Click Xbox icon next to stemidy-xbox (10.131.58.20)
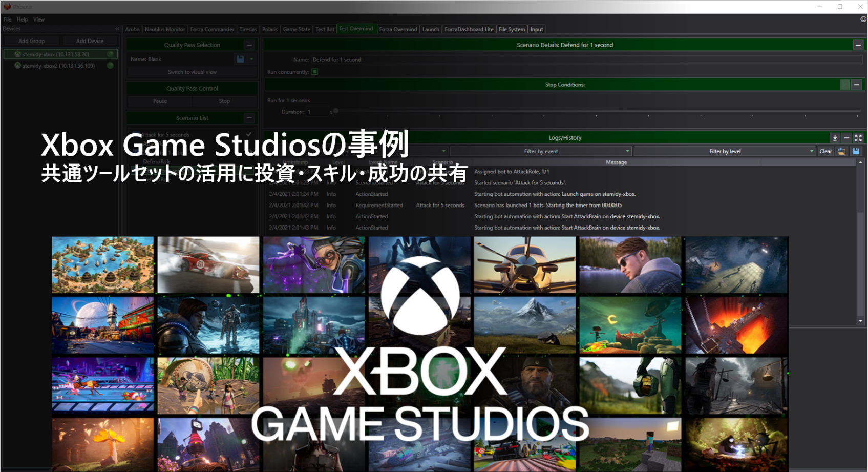Image resolution: width=868 pixels, height=472 pixels. click(18, 54)
